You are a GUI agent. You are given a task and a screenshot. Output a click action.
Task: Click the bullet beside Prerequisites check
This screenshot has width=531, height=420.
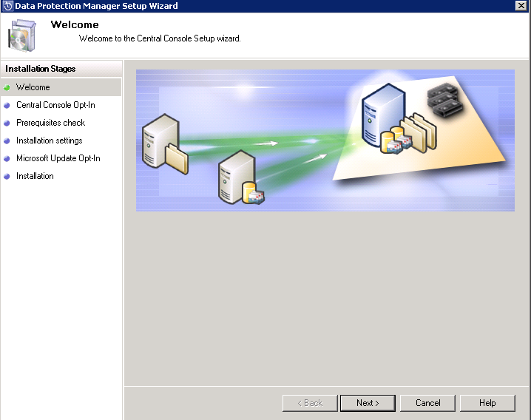pyautogui.click(x=7, y=123)
